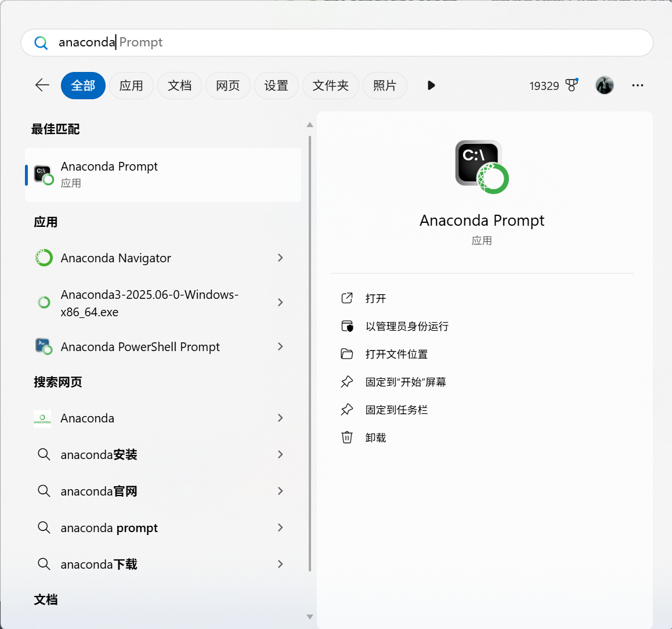Click the scrollbar up arrow
The image size is (672, 629).
[309, 125]
